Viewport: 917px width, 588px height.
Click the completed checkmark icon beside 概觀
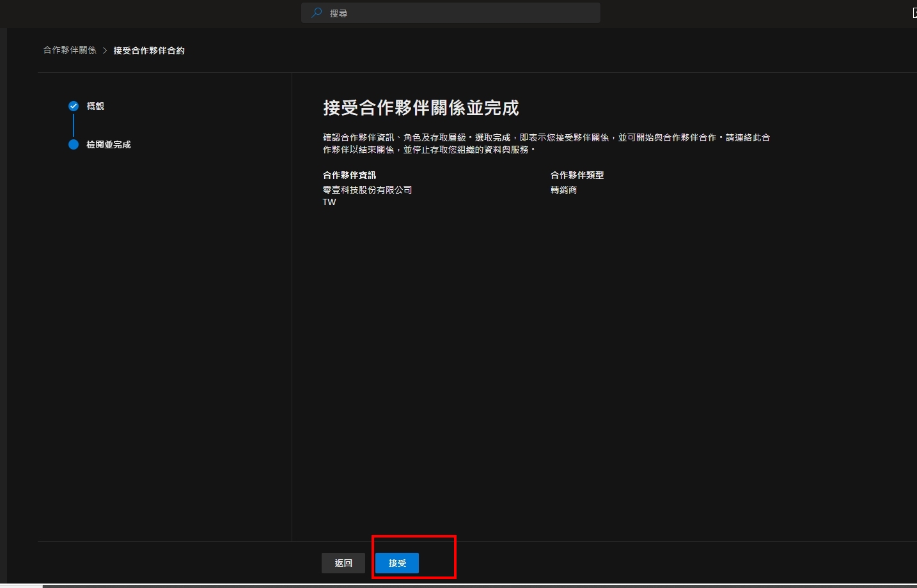click(x=74, y=106)
